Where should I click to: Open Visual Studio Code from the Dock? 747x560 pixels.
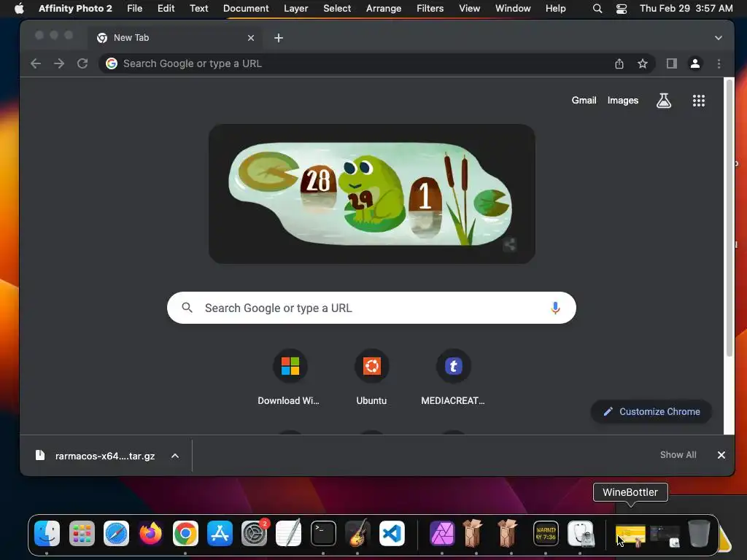392,533
